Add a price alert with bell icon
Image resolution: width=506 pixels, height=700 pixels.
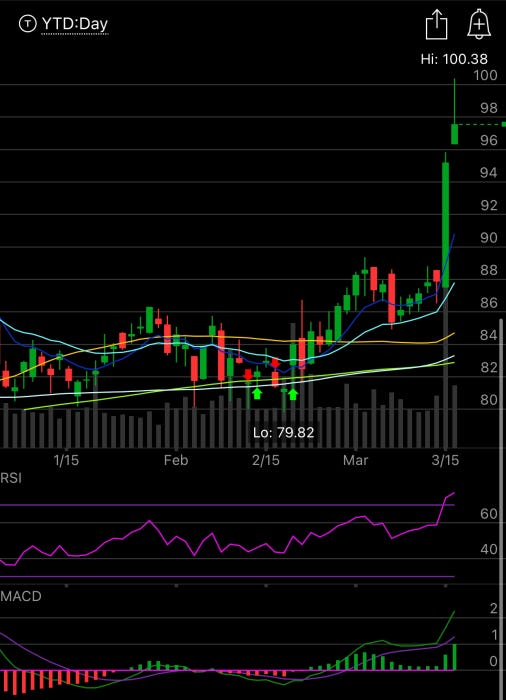click(479, 24)
